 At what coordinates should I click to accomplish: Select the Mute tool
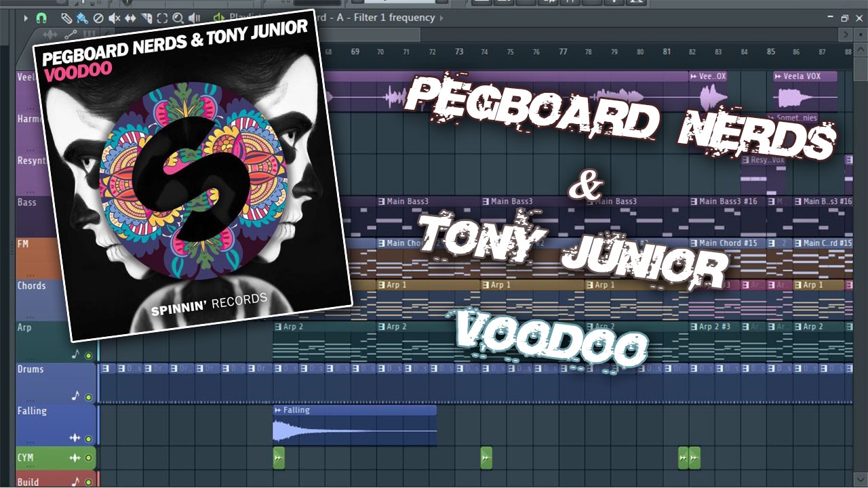(x=115, y=18)
